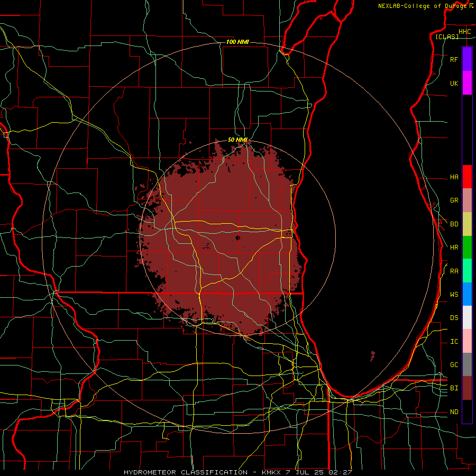Click the red HA legend color swatch

(x=467, y=177)
